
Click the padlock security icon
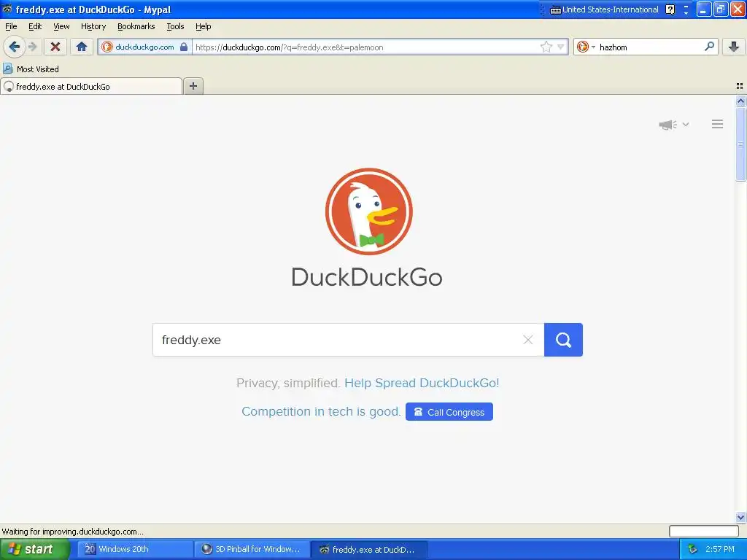[x=183, y=47]
